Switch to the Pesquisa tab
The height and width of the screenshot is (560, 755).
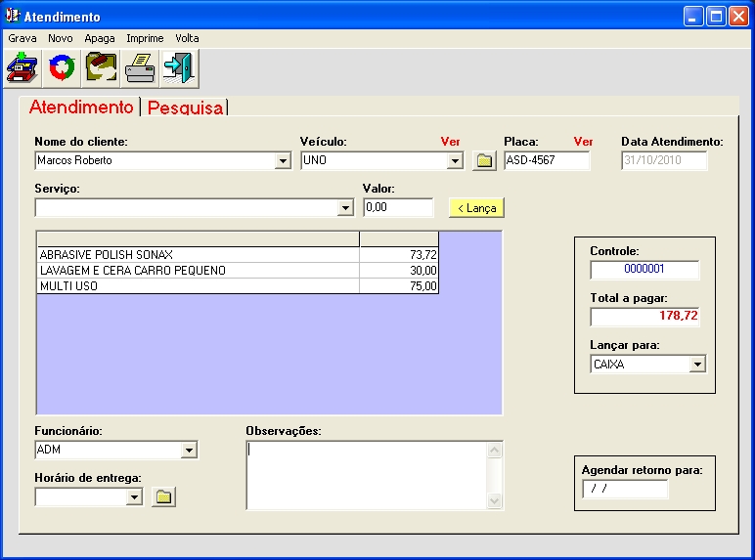(185, 108)
